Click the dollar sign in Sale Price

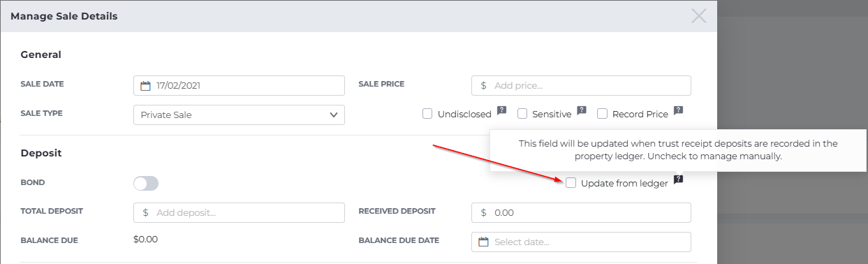[483, 85]
